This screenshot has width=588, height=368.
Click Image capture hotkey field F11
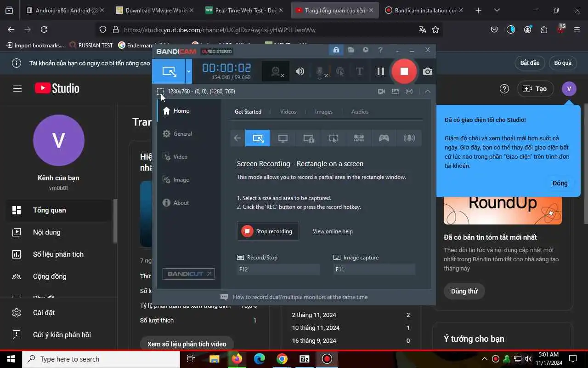(374, 270)
